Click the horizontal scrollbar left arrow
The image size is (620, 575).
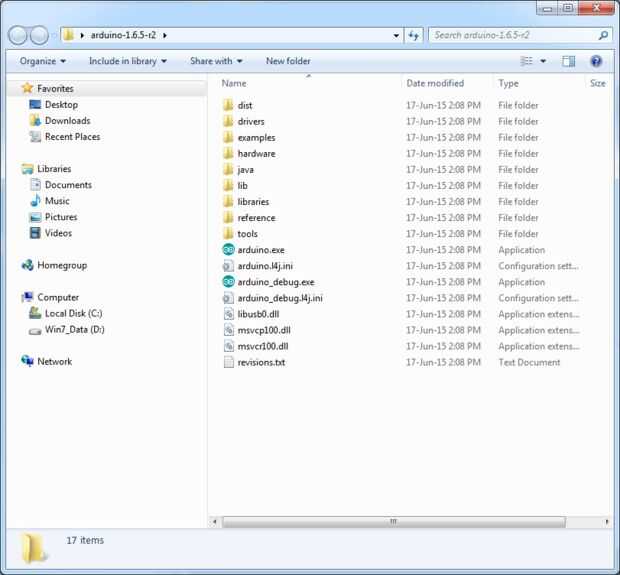pyautogui.click(x=214, y=522)
